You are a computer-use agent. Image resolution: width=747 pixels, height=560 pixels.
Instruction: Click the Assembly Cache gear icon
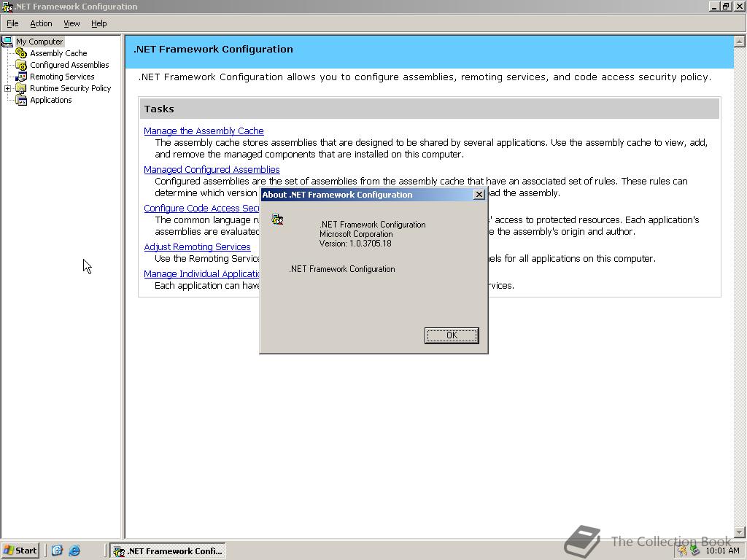tap(21, 52)
